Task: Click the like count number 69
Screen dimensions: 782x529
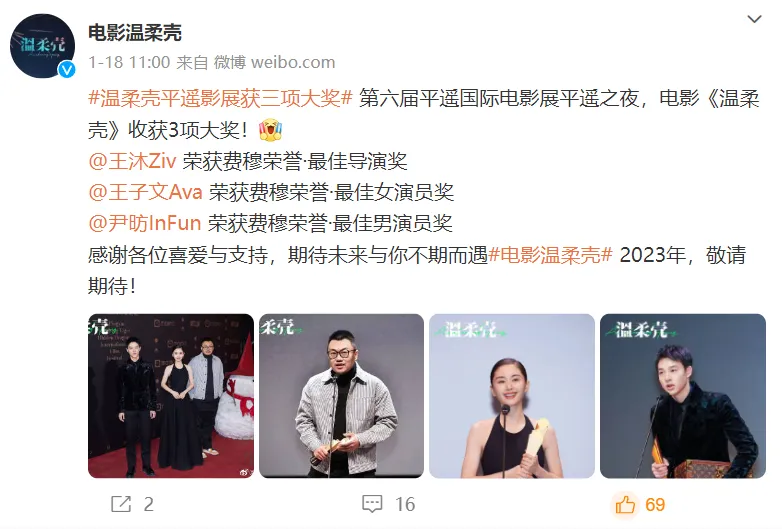Action: (x=655, y=505)
